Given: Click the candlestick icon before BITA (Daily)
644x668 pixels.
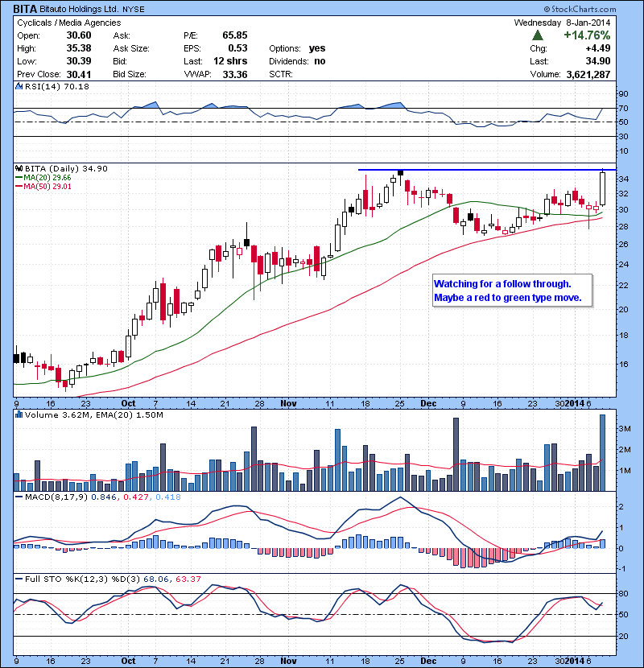Looking at the screenshot, I should coord(19,168).
